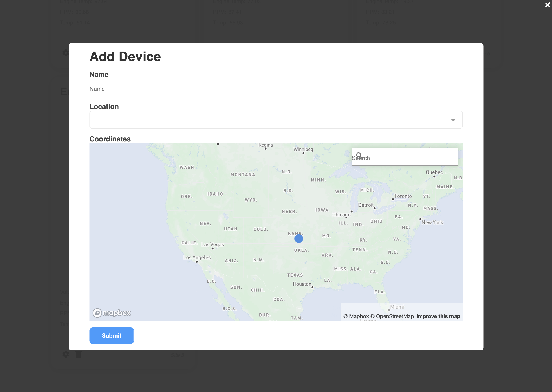Click the Submit button to save device
The image size is (552, 392).
[x=112, y=335]
